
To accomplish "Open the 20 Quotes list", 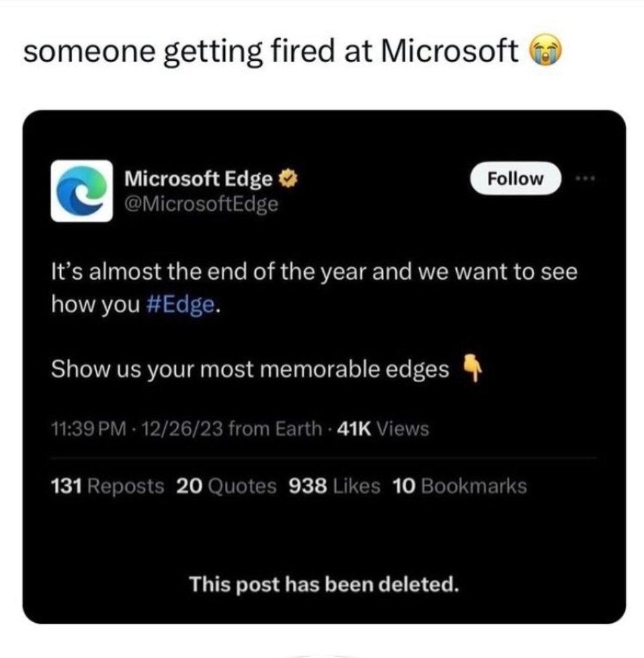I will click(227, 486).
